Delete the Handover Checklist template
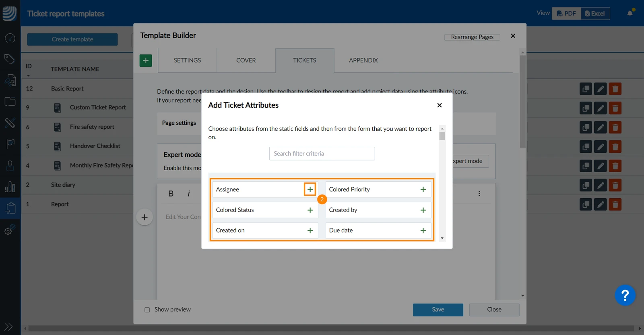Screen dimensions: 644x335 coord(615,147)
